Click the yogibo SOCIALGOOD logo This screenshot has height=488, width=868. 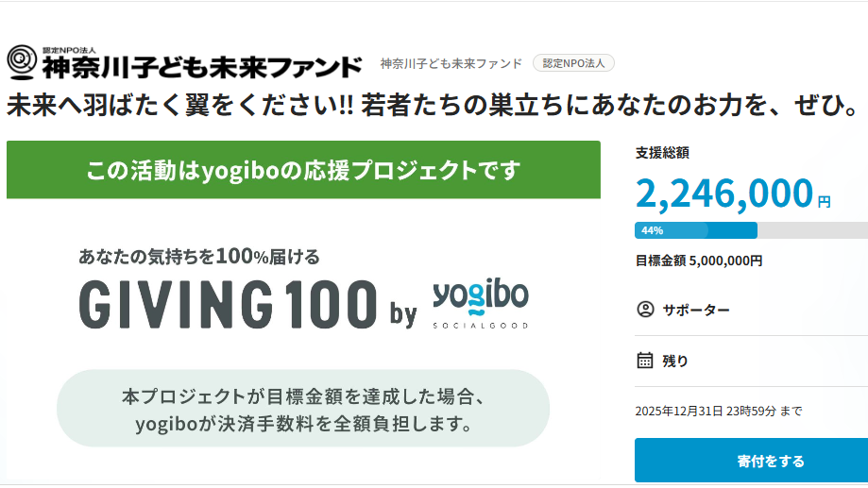481,303
